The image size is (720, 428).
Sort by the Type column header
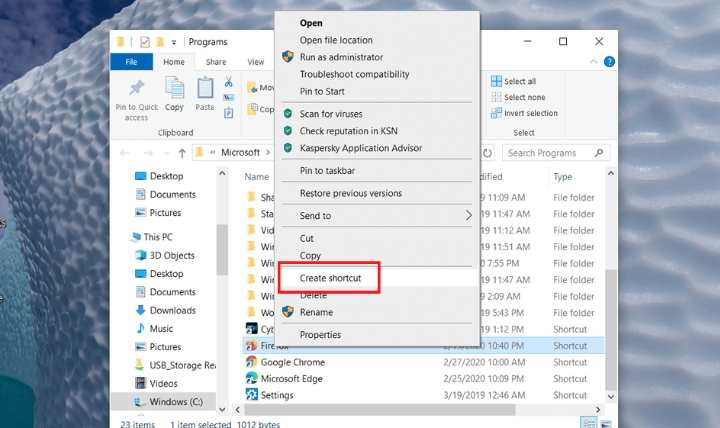pyautogui.click(x=562, y=177)
